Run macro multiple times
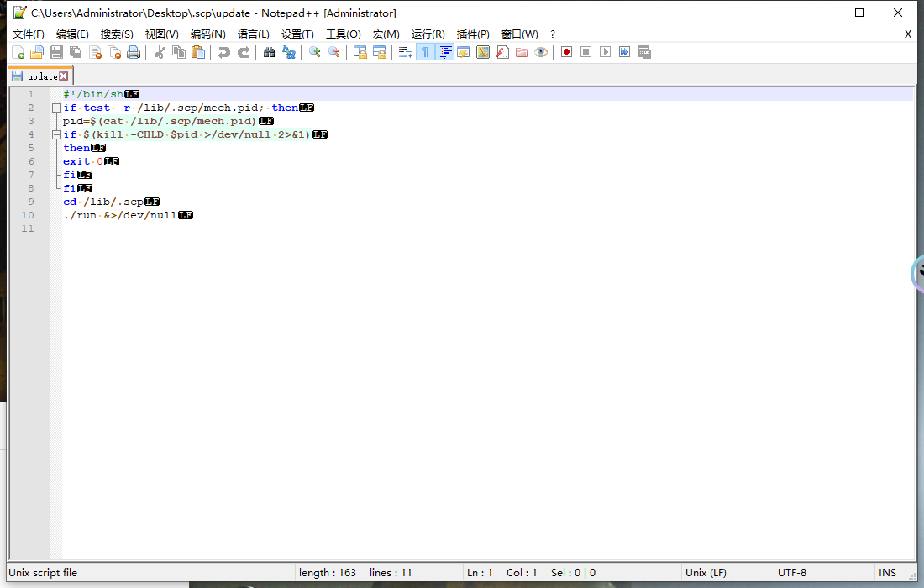Screen dimensions: 924x588 pos(625,52)
